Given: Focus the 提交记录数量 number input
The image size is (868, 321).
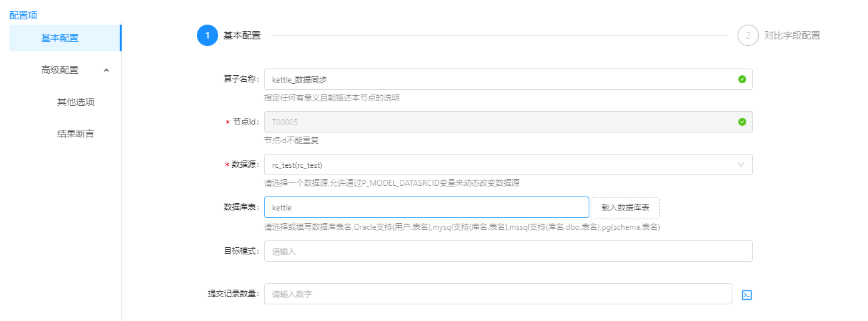Looking at the screenshot, I should click(498, 294).
